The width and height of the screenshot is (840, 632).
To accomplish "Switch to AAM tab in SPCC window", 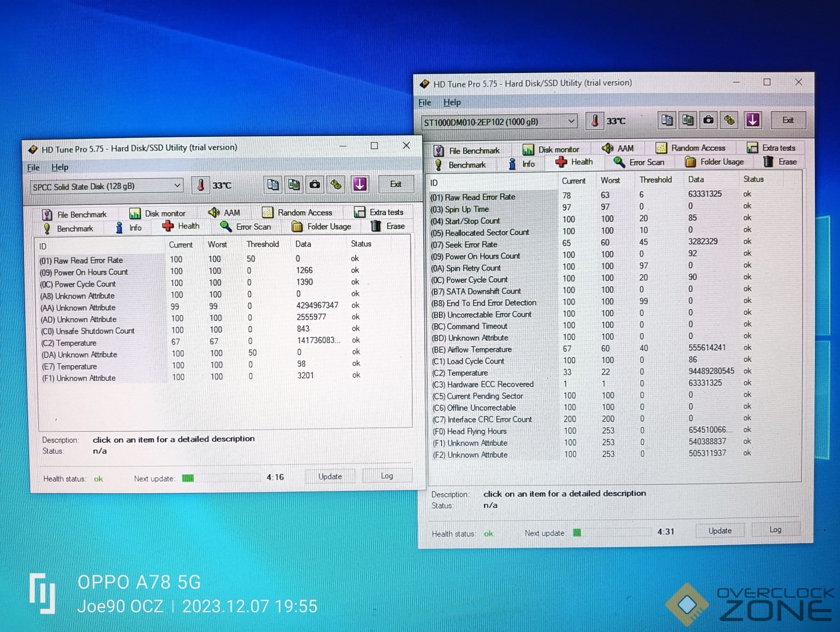I will (224, 212).
